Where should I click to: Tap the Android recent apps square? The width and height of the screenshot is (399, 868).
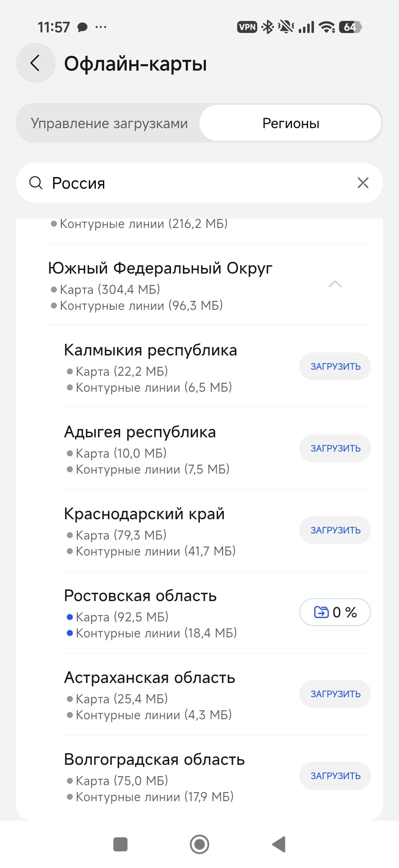120,844
